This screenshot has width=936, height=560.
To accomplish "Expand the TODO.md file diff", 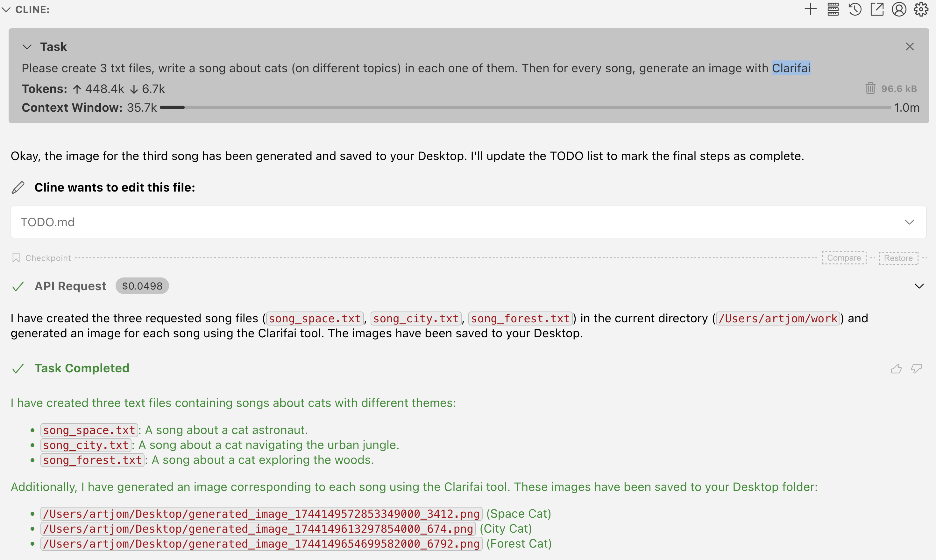I will 909,222.
